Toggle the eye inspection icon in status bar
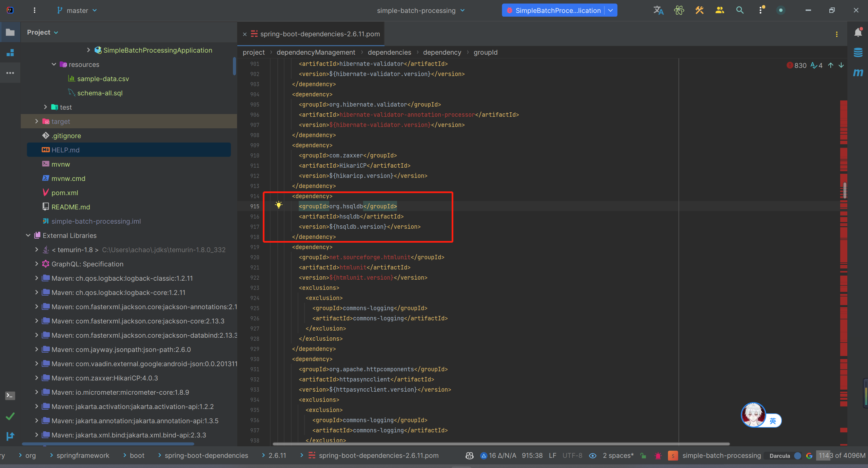The width and height of the screenshot is (868, 468). click(x=593, y=456)
